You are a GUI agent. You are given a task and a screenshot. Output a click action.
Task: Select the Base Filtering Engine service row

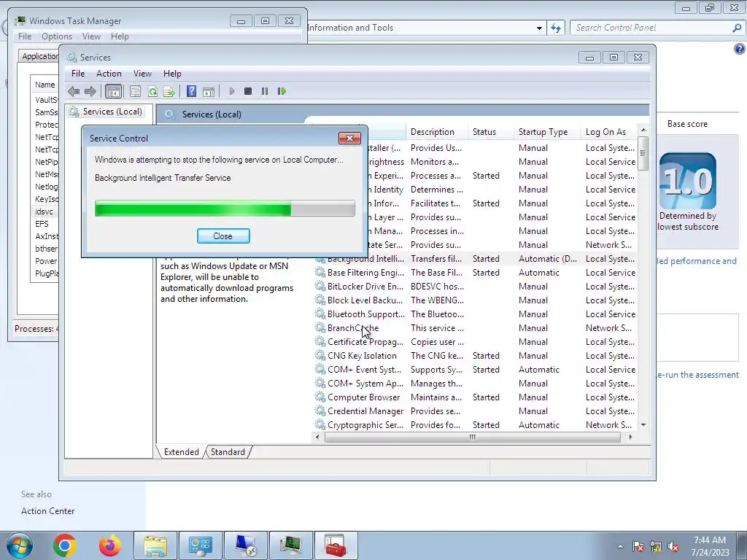[x=476, y=273]
